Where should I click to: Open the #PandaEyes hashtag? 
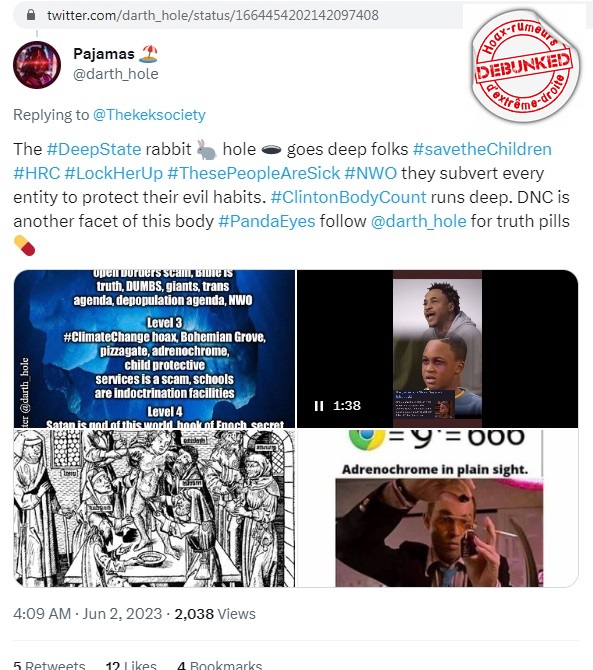[267, 221]
